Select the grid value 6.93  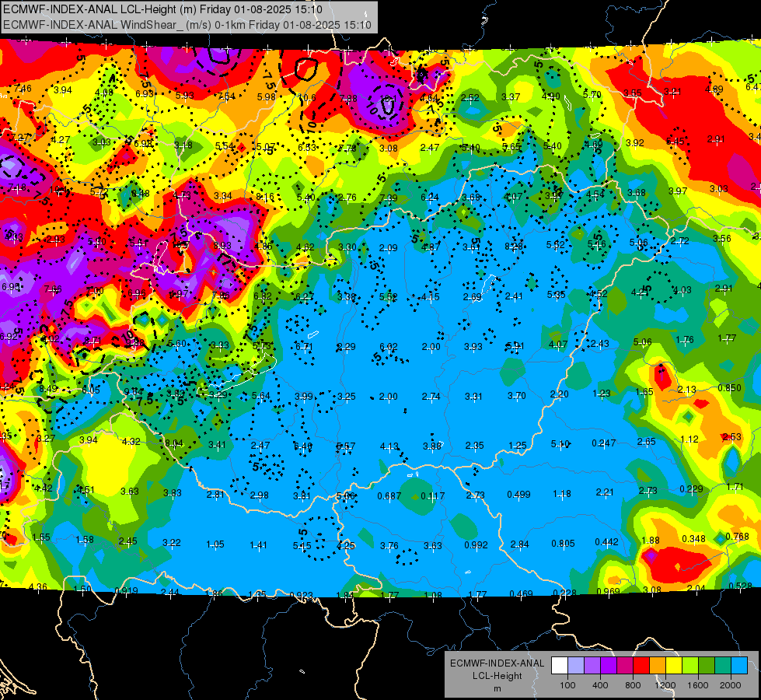pyautogui.click(x=145, y=93)
